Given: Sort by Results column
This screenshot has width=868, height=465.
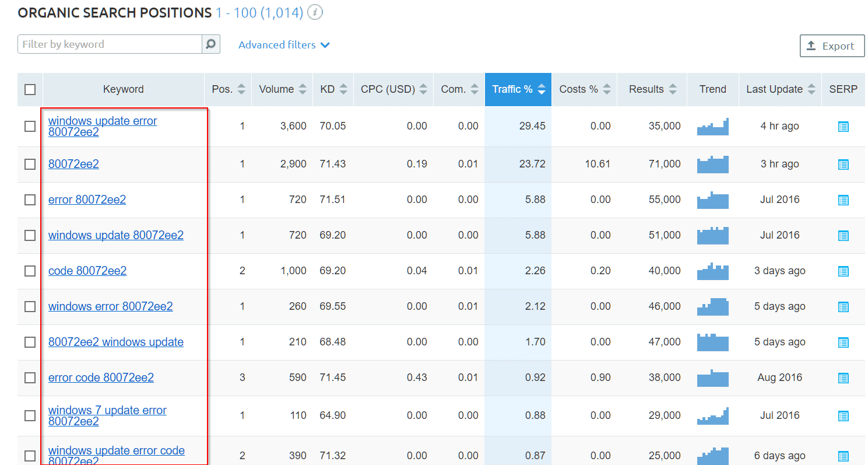Looking at the screenshot, I should tap(652, 89).
